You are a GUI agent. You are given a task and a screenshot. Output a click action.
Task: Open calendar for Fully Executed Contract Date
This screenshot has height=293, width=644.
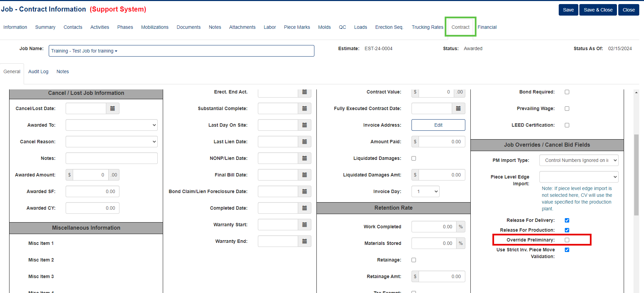(x=458, y=108)
